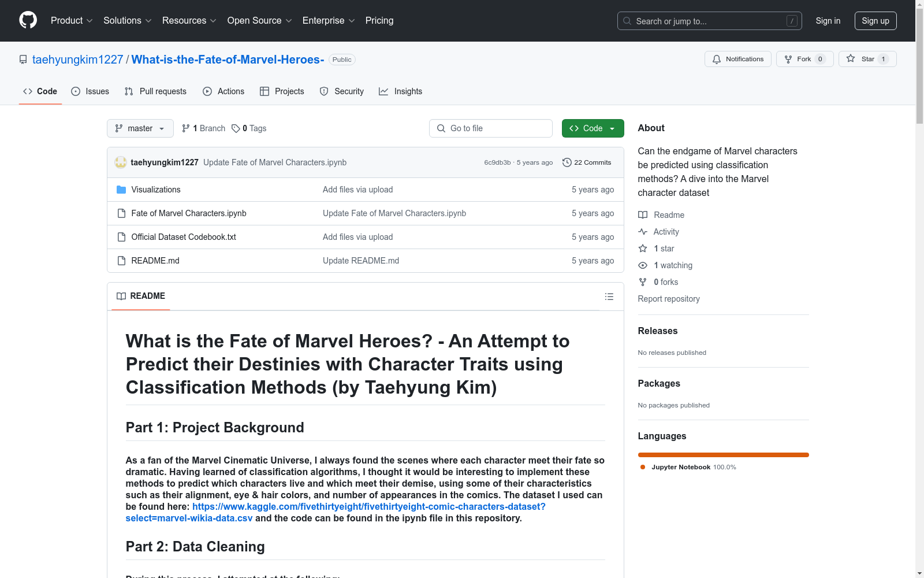Open the GitHub homepage via Octocat logo
Image resolution: width=924 pixels, height=578 pixels.
tap(28, 20)
